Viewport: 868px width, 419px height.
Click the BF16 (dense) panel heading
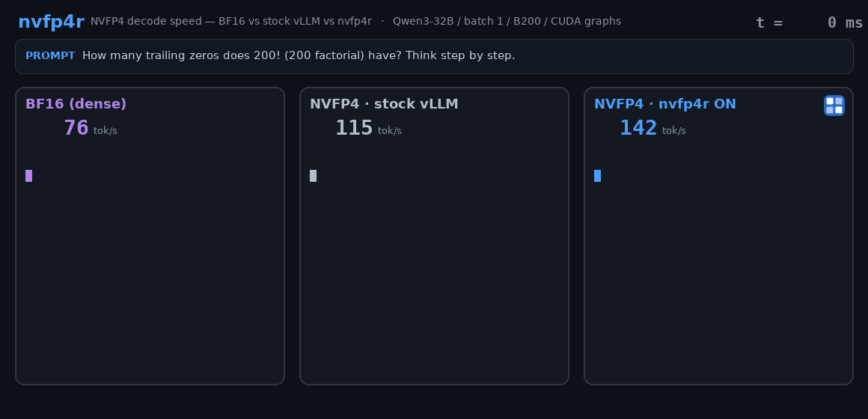(x=76, y=104)
